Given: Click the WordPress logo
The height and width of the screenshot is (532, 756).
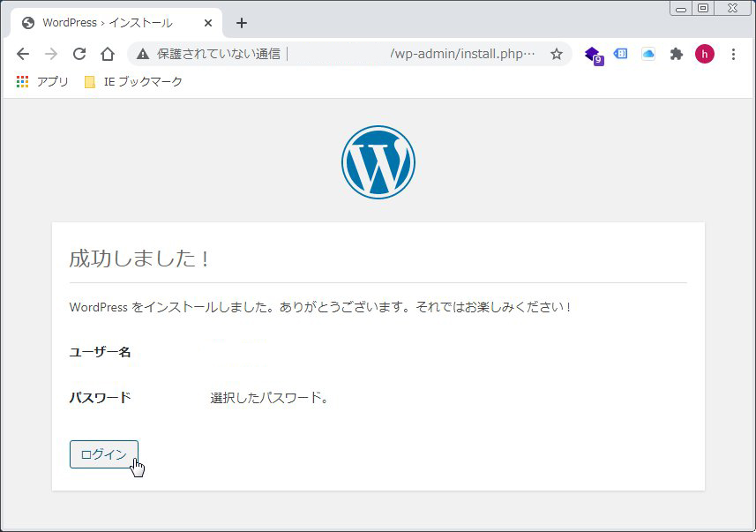Looking at the screenshot, I should (x=378, y=162).
